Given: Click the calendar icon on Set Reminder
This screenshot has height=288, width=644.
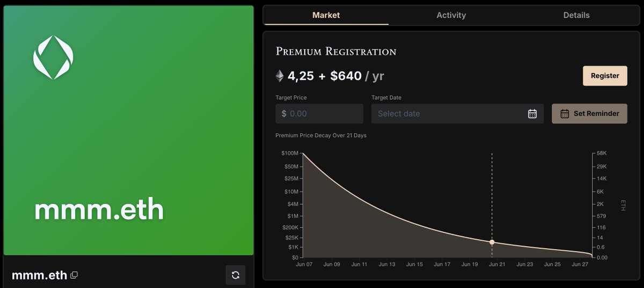Looking at the screenshot, I should (x=565, y=114).
